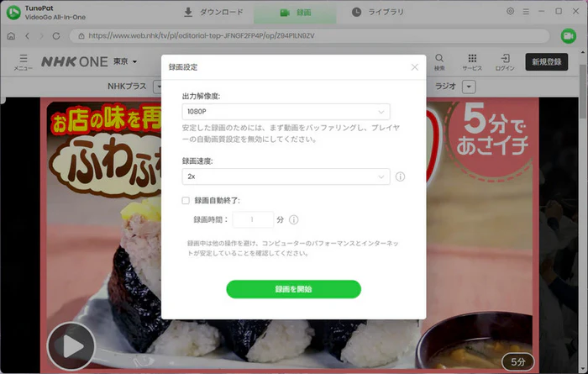Click the URL address field
Screen dimensions: 588x374
click(309, 36)
